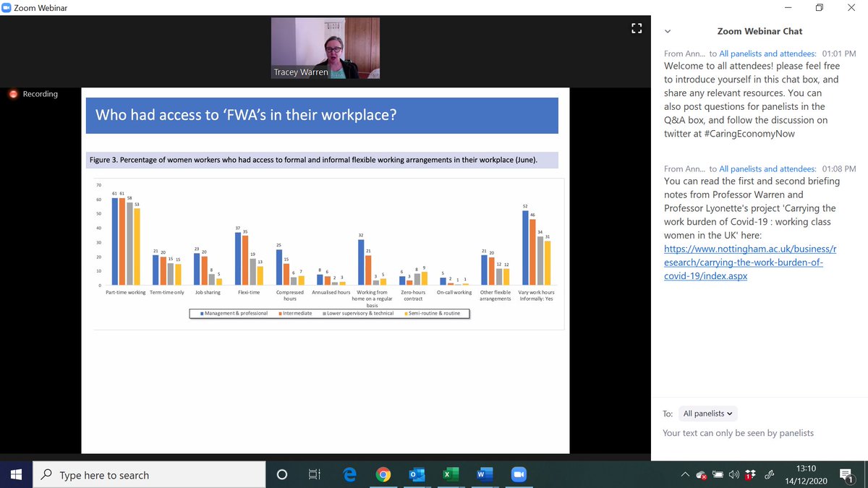868x488 pixels.
Task: Collapse the Zoom Webinar Chat panel chevron
Action: point(667,32)
